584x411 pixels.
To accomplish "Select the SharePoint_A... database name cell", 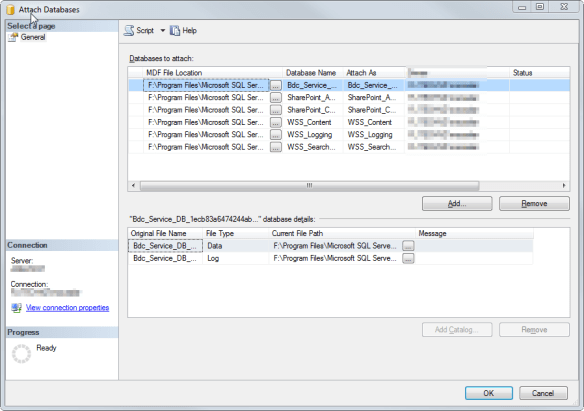I will pos(313,98).
